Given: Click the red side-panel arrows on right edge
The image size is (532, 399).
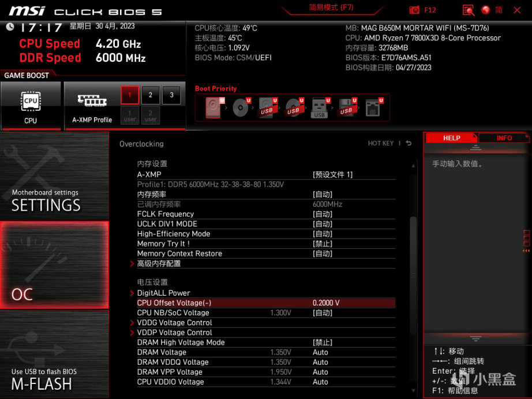Looking at the screenshot, I should click(x=526, y=251).
